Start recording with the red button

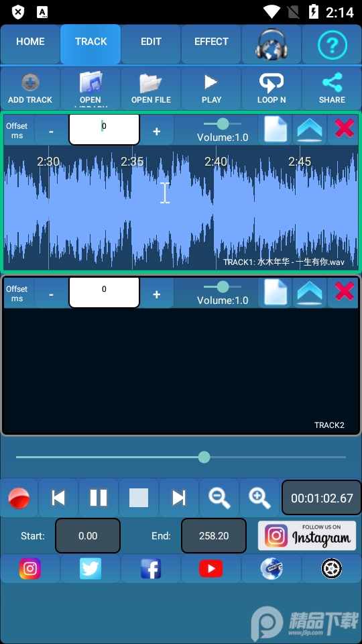[x=19, y=497]
